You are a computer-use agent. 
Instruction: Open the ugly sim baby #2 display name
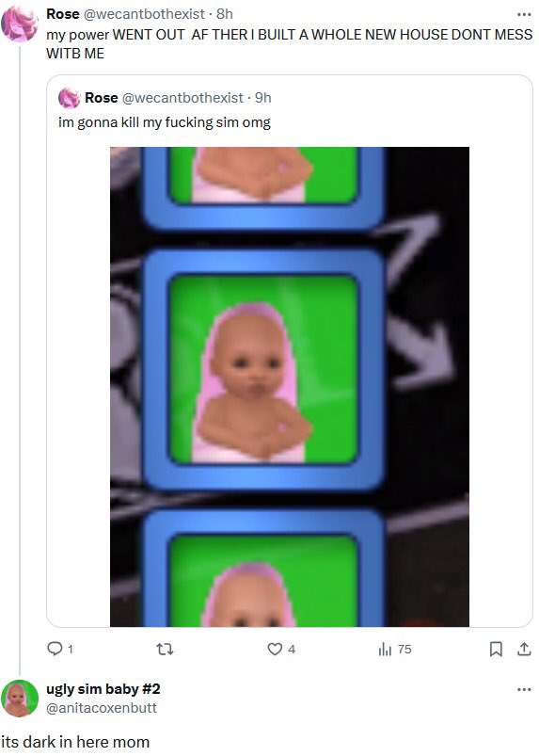pos(103,689)
